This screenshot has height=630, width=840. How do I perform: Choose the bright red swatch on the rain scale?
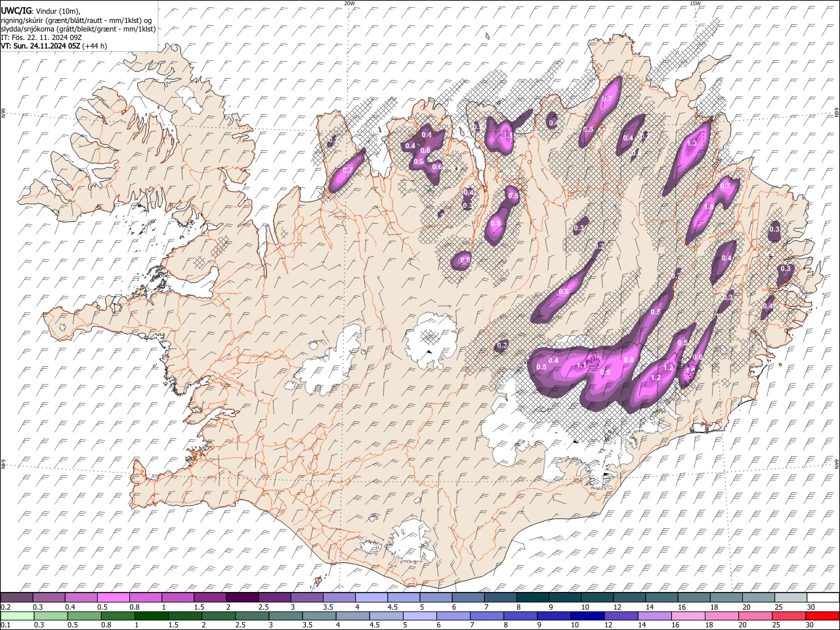(823, 616)
